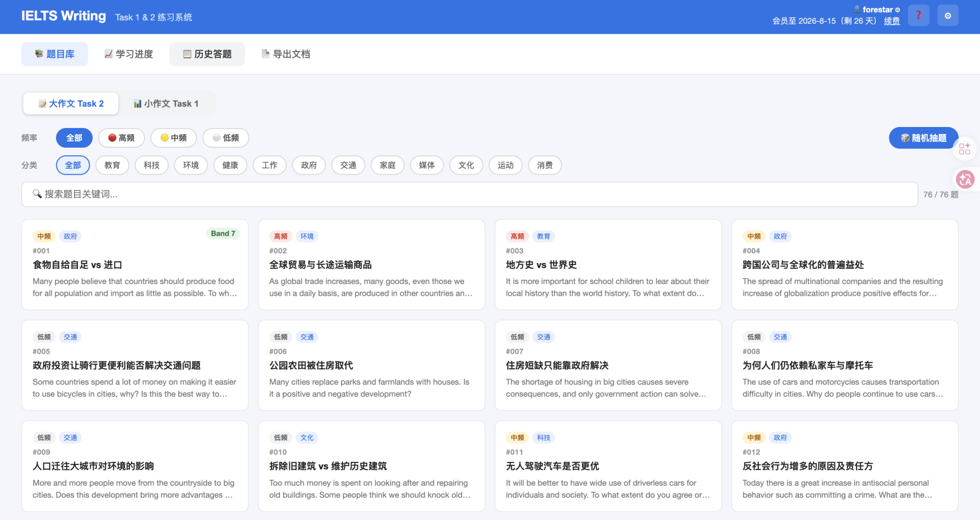Screen dimensions: 980x520
Task: Click the user profile icon beside forestar
Action: [857, 9]
